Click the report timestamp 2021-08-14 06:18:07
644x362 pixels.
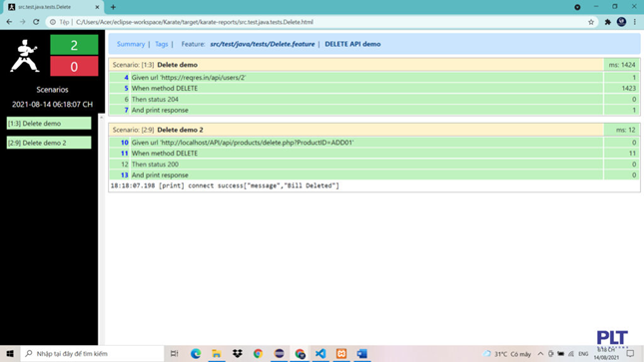(52, 105)
